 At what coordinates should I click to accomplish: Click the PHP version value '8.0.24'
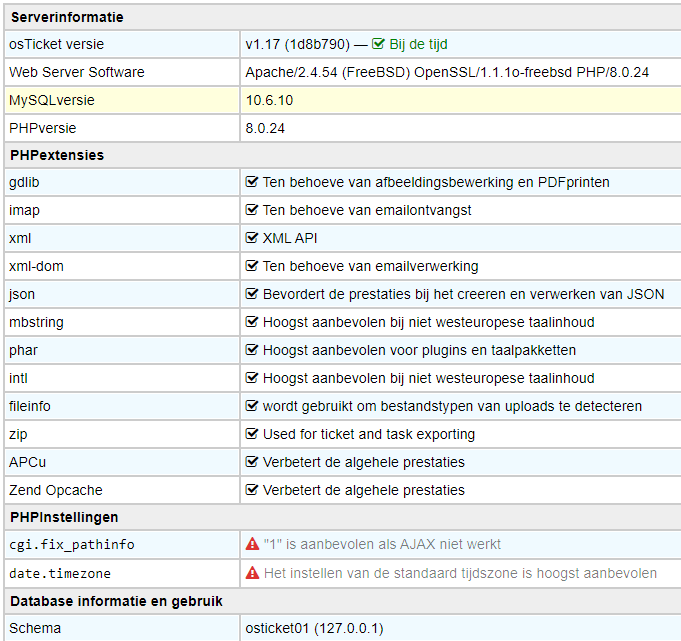[x=265, y=128]
